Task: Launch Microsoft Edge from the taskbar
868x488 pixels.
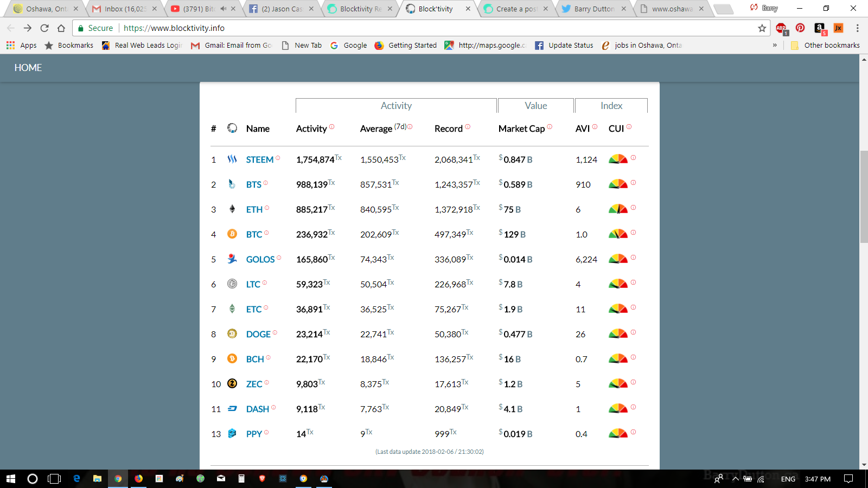Action: [76, 479]
